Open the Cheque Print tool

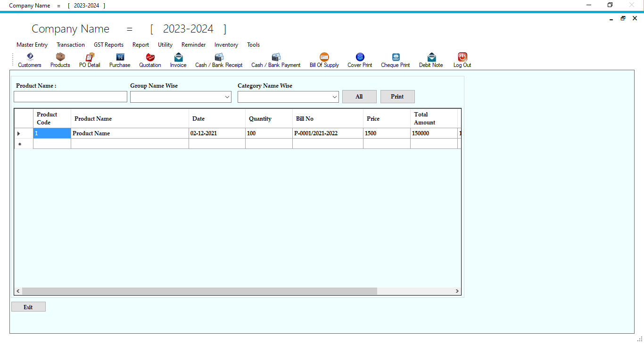395,60
